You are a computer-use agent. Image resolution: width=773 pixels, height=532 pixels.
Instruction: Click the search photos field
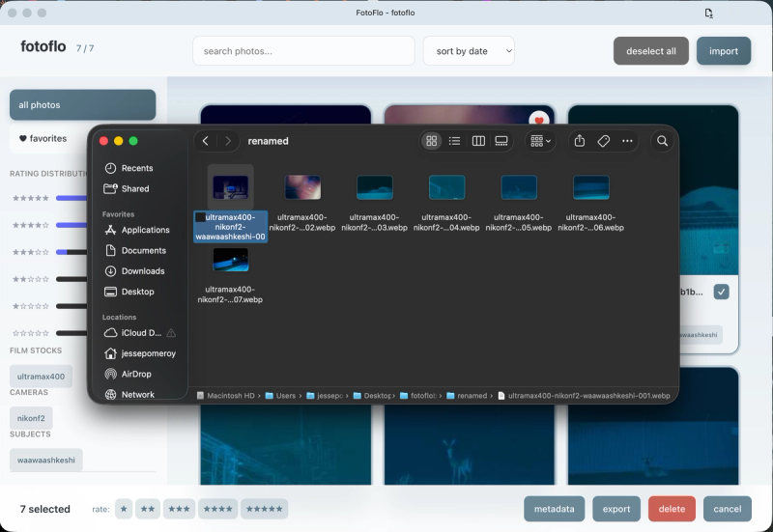pos(303,51)
